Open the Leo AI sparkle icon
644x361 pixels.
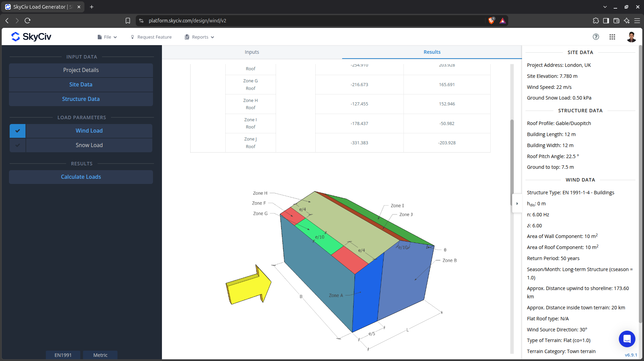627,21
